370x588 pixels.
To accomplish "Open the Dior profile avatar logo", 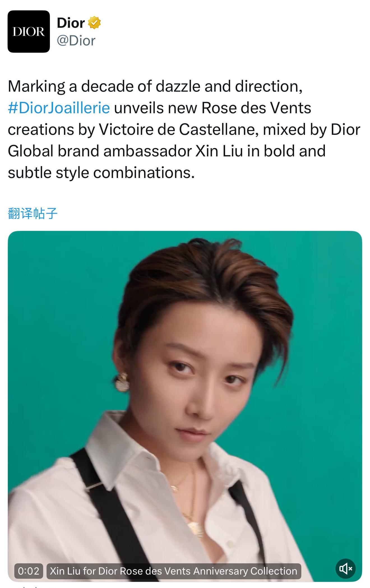I will click(x=29, y=31).
